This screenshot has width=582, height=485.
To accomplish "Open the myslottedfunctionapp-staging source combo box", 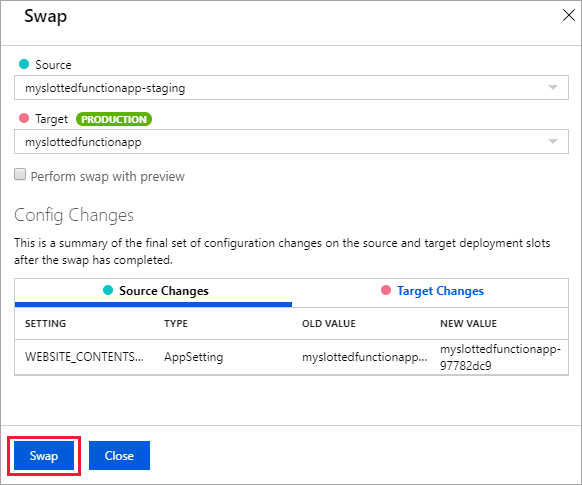I will coord(291,88).
